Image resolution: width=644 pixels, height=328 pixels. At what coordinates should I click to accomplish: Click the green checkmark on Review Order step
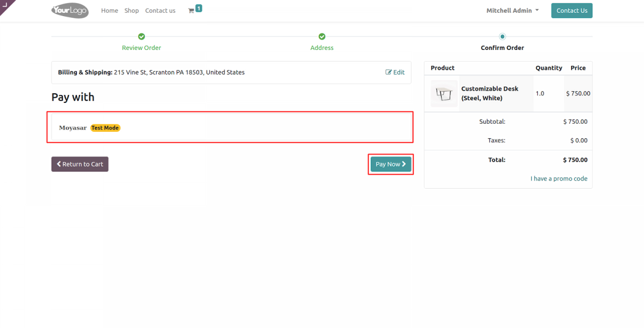coord(141,36)
